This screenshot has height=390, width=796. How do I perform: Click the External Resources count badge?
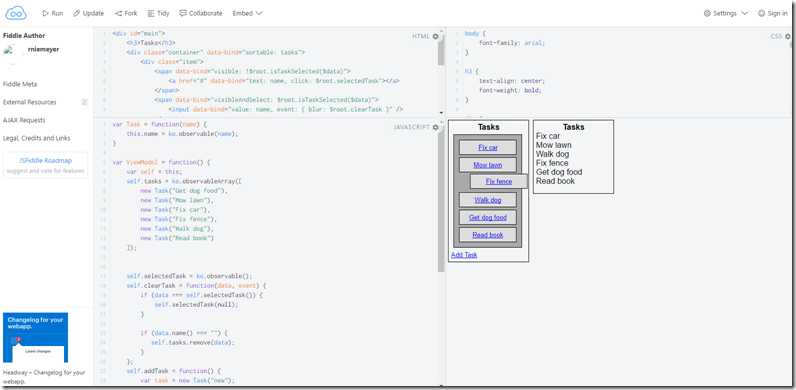click(x=85, y=102)
